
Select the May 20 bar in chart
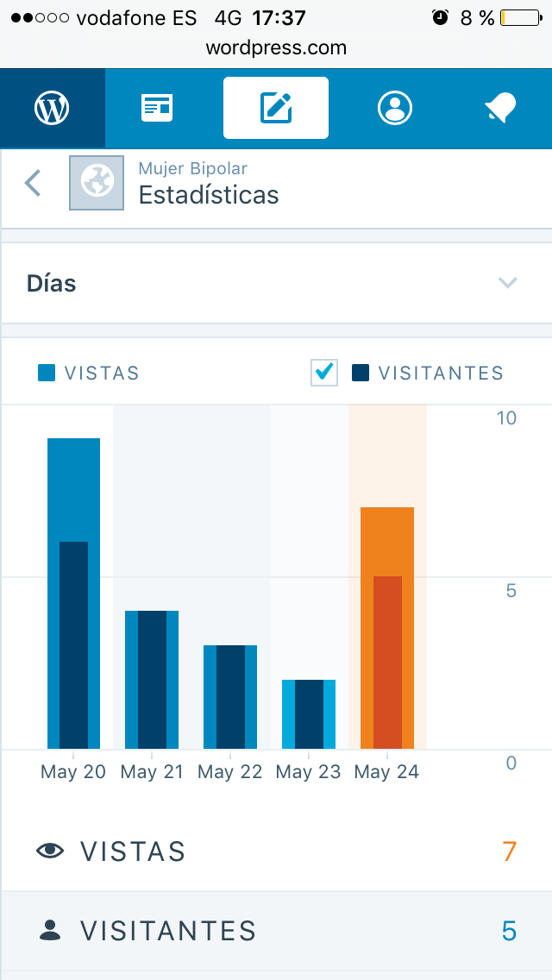pos(73,594)
